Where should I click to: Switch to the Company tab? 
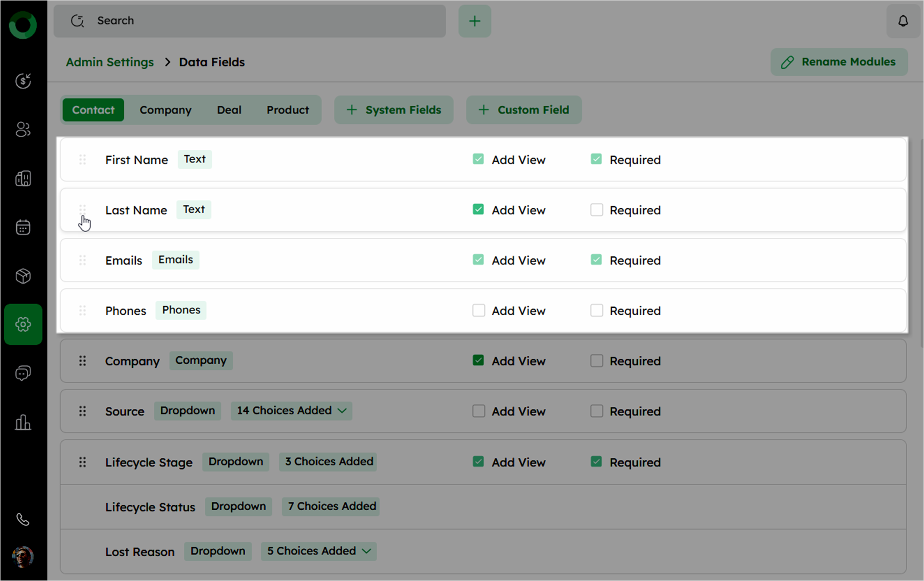point(165,110)
